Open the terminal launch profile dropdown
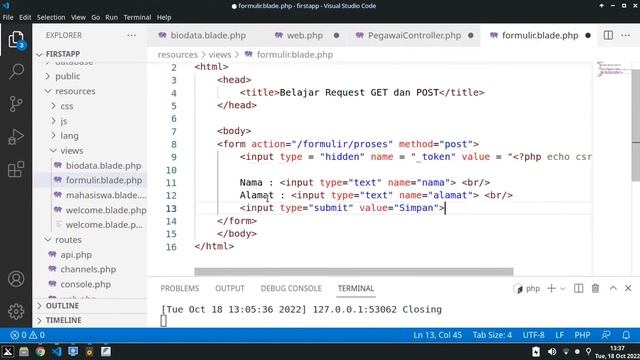The height and width of the screenshot is (360, 640). pyautogui.click(x=563, y=289)
